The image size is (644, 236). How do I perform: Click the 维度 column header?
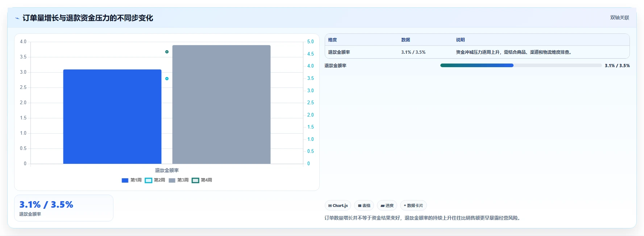coord(332,40)
